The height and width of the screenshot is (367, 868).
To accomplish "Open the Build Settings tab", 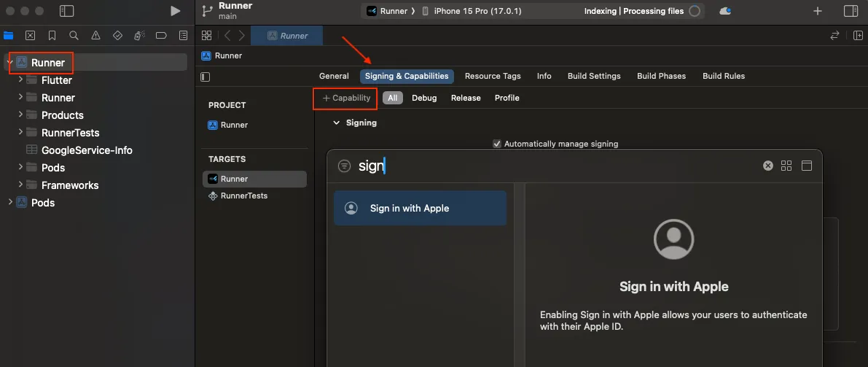I will pos(594,76).
